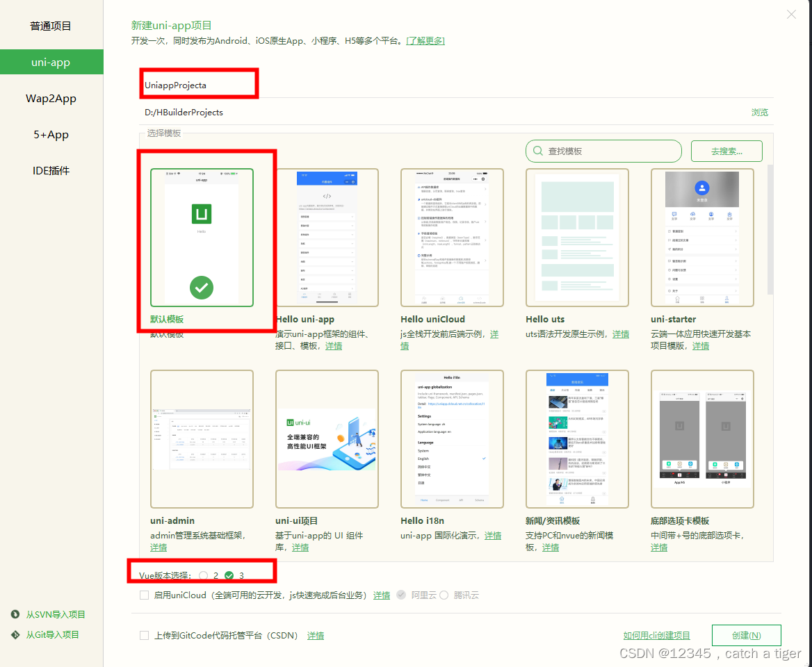The width and height of the screenshot is (812, 667).
Task: Open 详情 link for 新闻/资讯模板
Action: click(551, 547)
